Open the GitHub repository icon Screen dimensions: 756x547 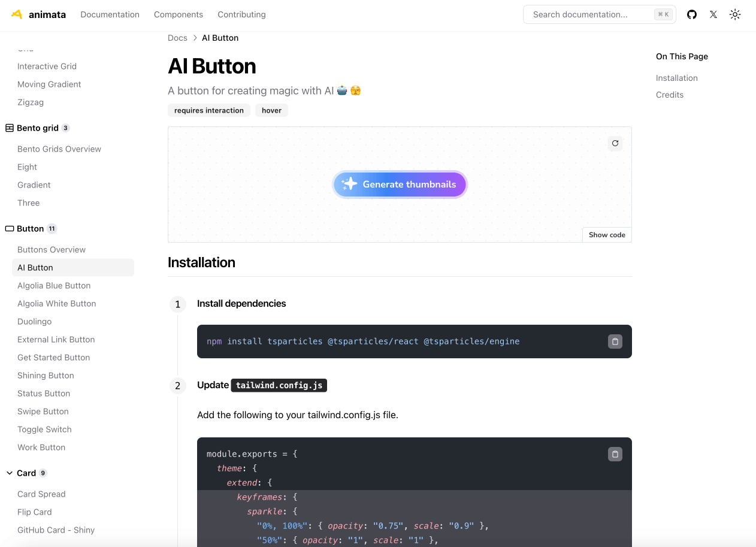692,14
